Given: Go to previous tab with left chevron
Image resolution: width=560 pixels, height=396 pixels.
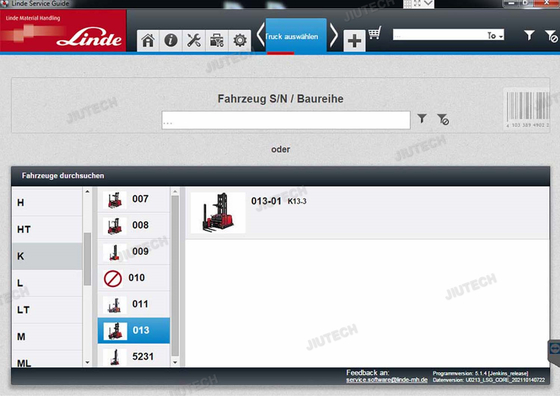Looking at the screenshot, I should [x=260, y=35].
